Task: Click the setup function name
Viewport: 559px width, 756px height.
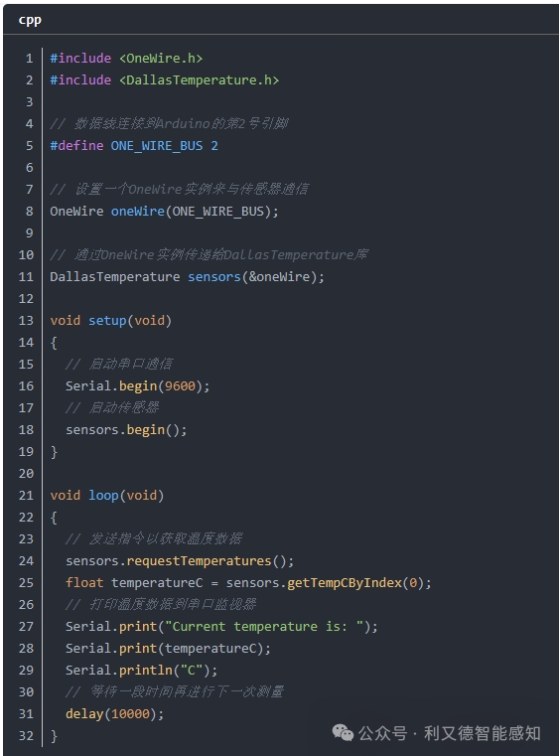Action: pos(107,321)
